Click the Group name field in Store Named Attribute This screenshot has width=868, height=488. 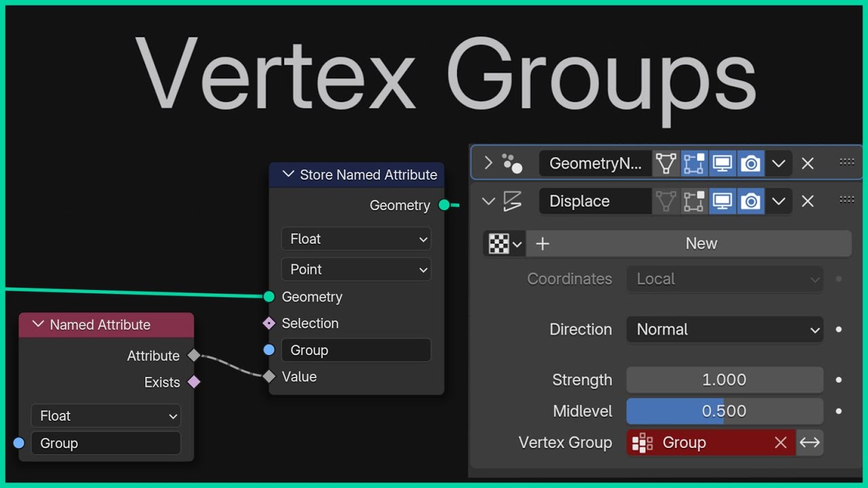point(356,350)
